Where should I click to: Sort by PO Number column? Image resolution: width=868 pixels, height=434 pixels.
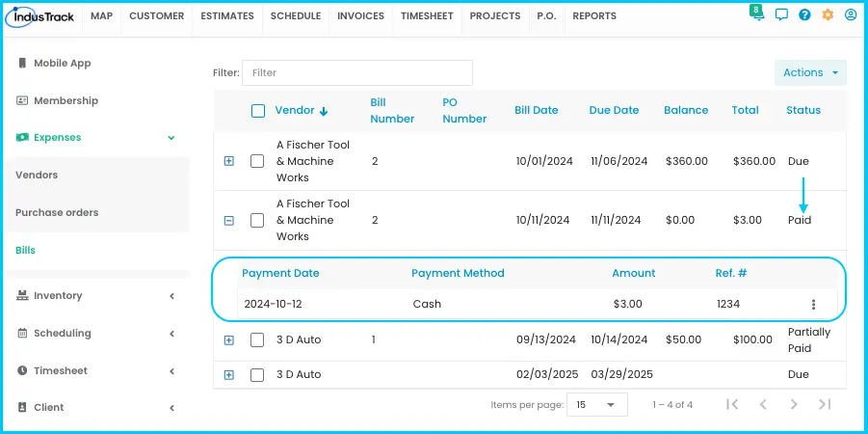point(464,111)
